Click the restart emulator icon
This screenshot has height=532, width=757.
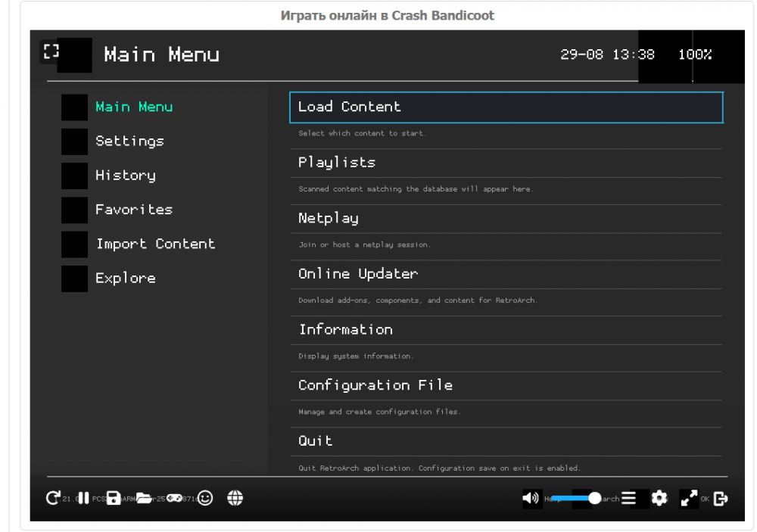click(x=53, y=498)
